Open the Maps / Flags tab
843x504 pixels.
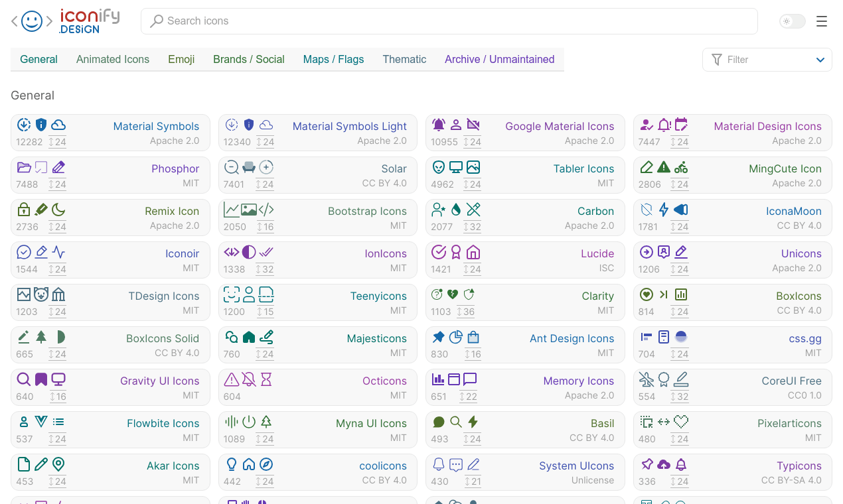(333, 59)
